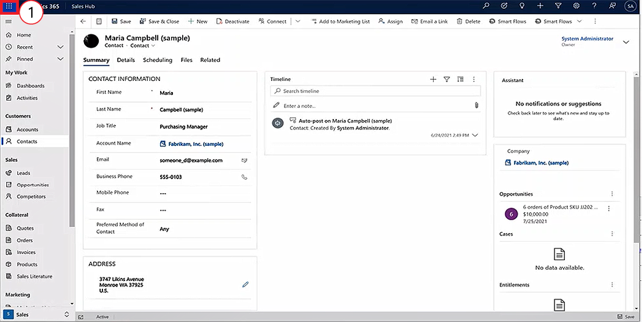Image resolution: width=644 pixels, height=322 pixels.
Task: Expand the auto-post timeline entry chevron
Action: (475, 135)
